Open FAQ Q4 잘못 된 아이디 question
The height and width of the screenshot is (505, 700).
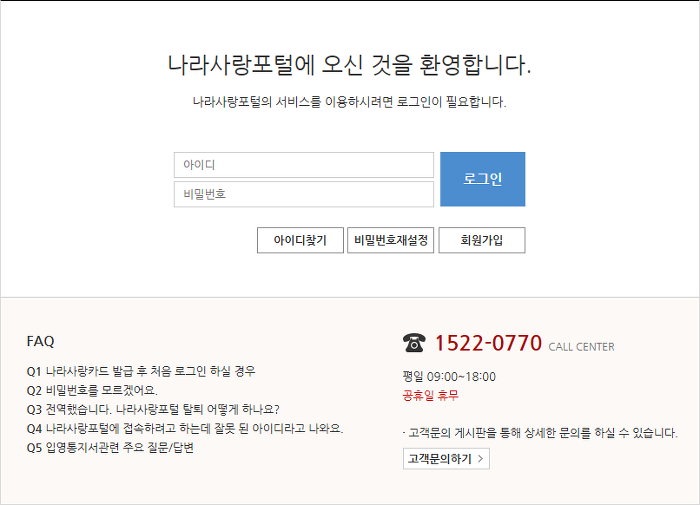[185, 429]
